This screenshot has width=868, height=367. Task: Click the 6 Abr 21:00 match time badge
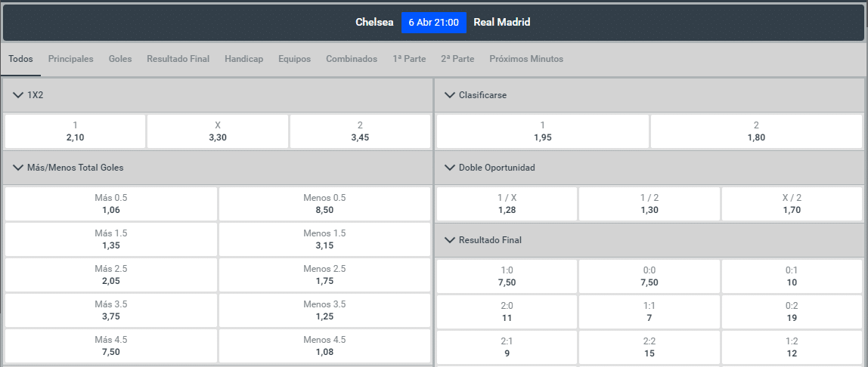(433, 23)
